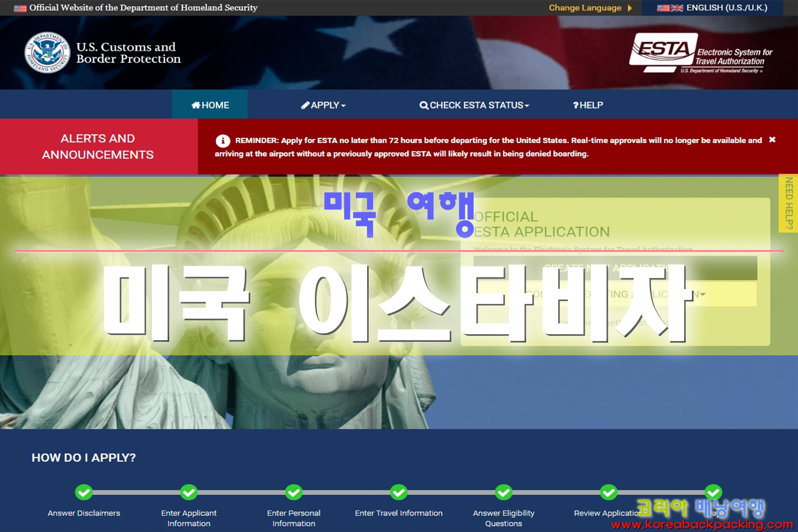Click the Enter Personal Information checkmark
Image resolution: width=798 pixels, height=532 pixels.
294,492
